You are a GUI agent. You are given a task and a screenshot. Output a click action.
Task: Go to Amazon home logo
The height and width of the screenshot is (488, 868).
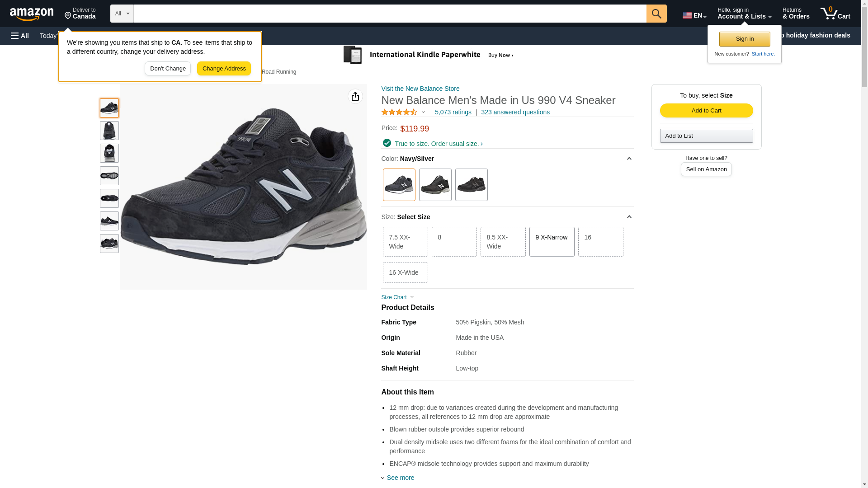[32, 14]
